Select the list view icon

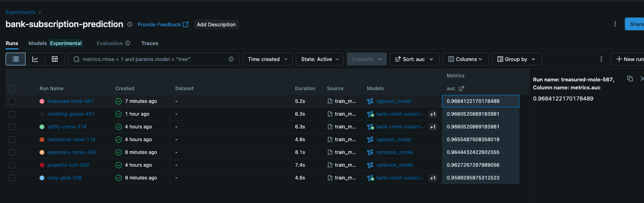coord(16,59)
